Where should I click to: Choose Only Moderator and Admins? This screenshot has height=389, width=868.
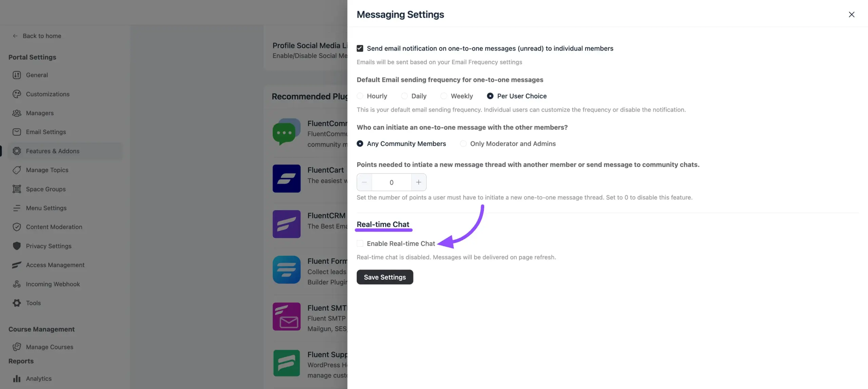pos(463,144)
